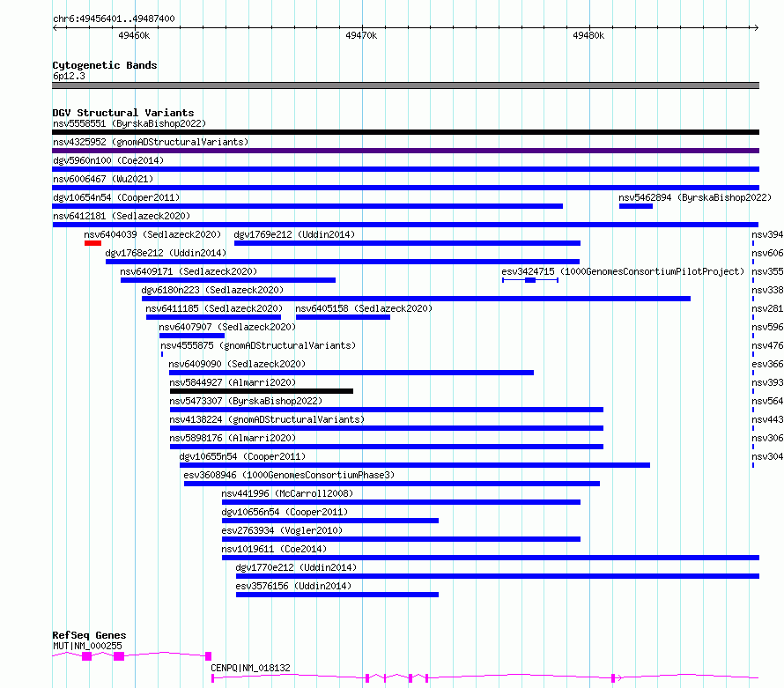The height and width of the screenshot is (688, 784).
Task: Select the esv3576156 (Uddin2014) label
Action: click(293, 586)
